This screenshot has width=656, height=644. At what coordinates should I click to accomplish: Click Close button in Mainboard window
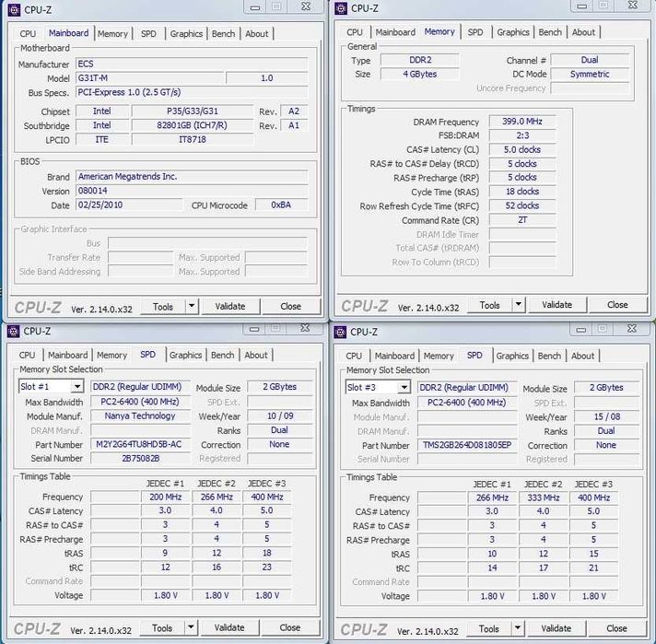(x=291, y=306)
